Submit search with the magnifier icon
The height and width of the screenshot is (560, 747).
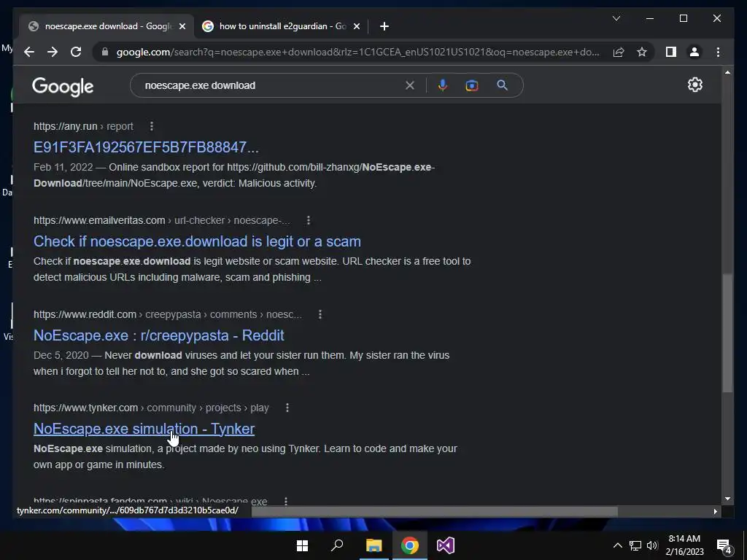click(x=502, y=85)
